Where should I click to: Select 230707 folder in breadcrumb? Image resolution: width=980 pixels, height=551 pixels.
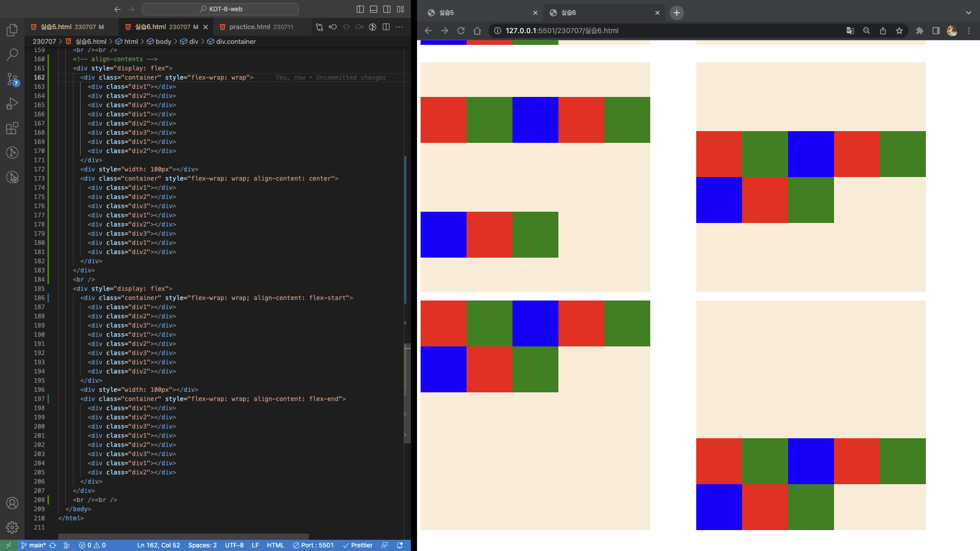click(44, 42)
